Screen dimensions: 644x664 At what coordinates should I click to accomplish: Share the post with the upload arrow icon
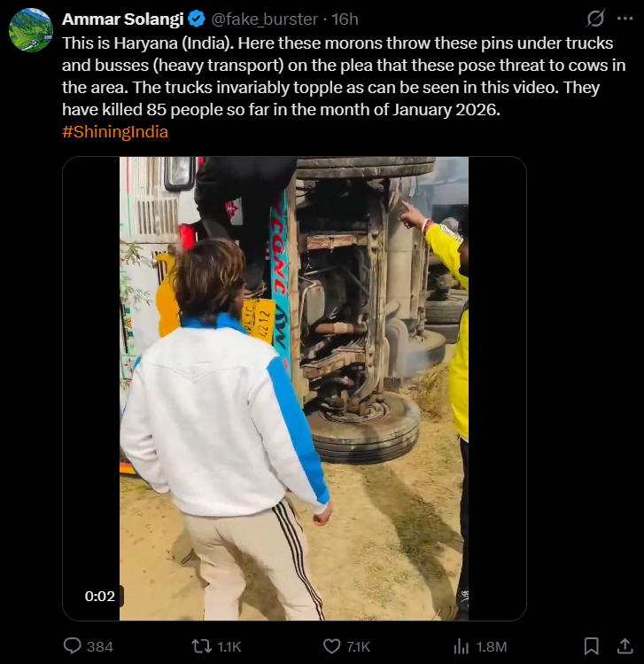click(625, 646)
